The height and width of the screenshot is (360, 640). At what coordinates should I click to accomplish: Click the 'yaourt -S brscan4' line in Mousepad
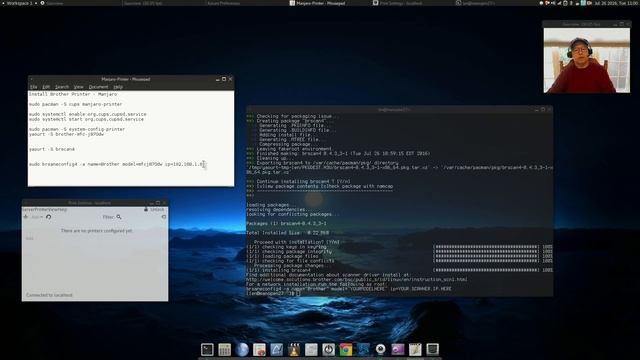click(52, 149)
